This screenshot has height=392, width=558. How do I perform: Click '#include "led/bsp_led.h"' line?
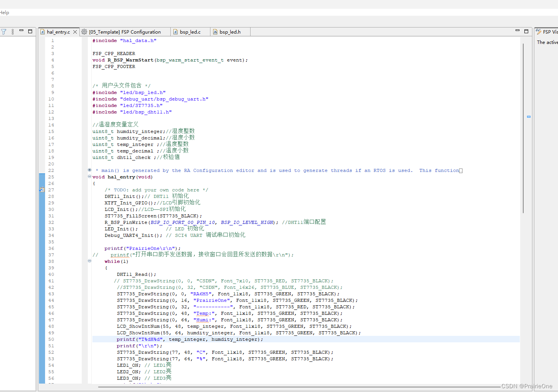click(129, 92)
